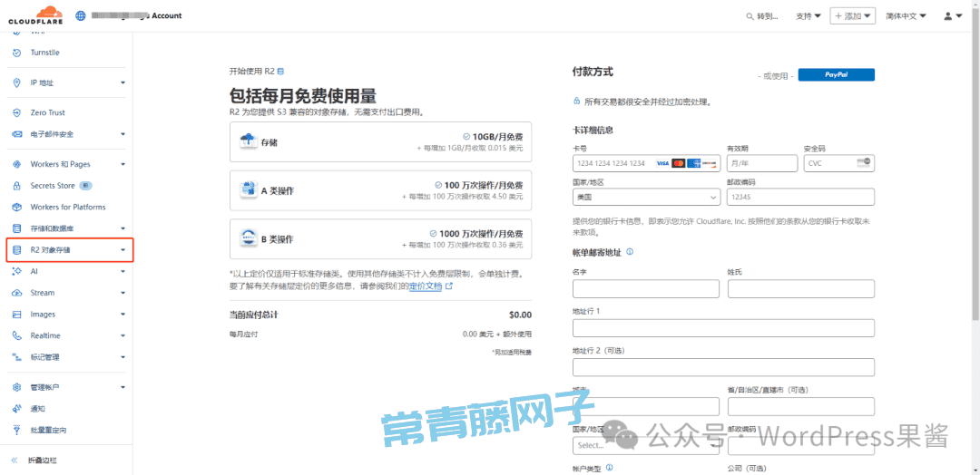Click the AI sparkle icon
Image resolution: width=980 pixels, height=475 pixels.
click(17, 272)
